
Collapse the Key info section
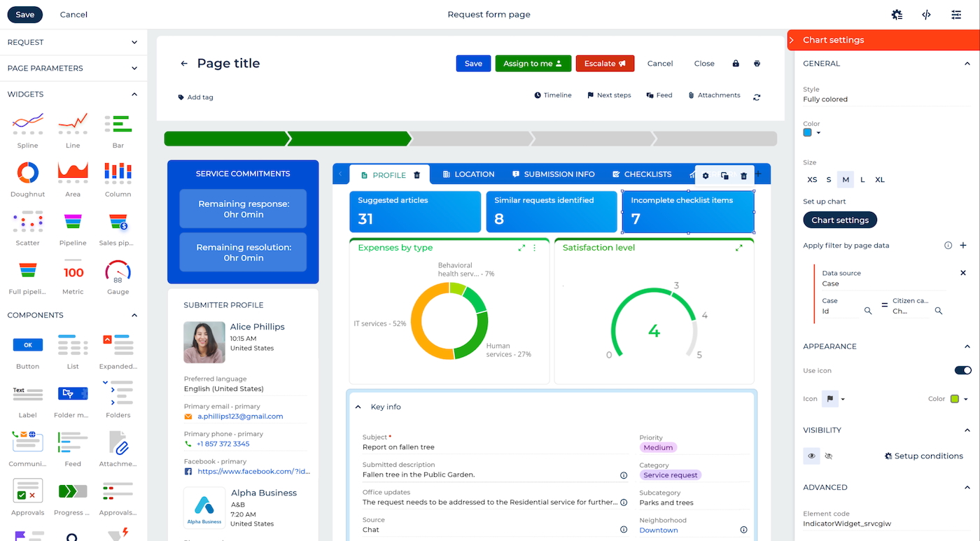[x=358, y=407]
